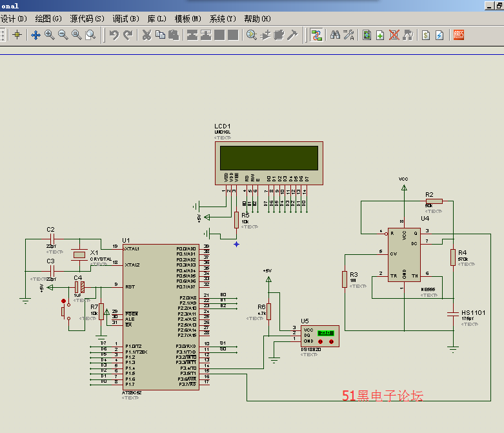Select resistor R7 near reset circuit
The image size is (504, 433).
click(x=101, y=311)
